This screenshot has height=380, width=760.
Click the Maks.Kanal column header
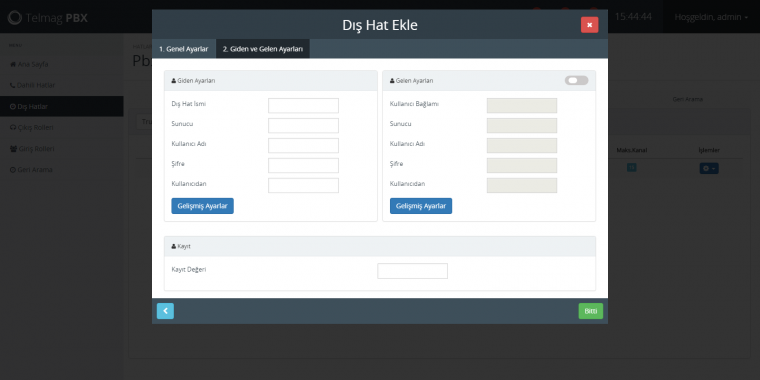point(632,150)
